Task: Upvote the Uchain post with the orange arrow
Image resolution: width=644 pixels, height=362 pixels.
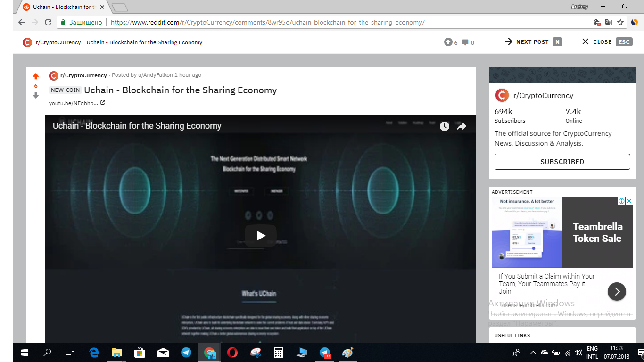Action: [36, 76]
